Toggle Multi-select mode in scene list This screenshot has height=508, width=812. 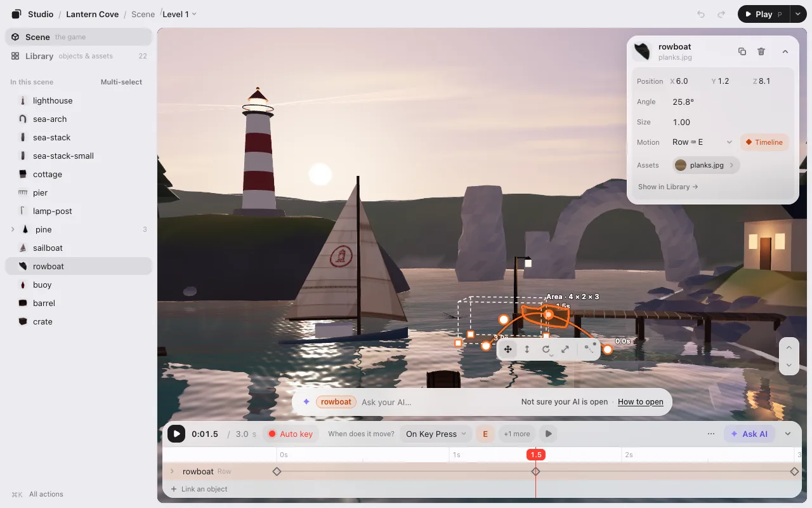pos(121,82)
